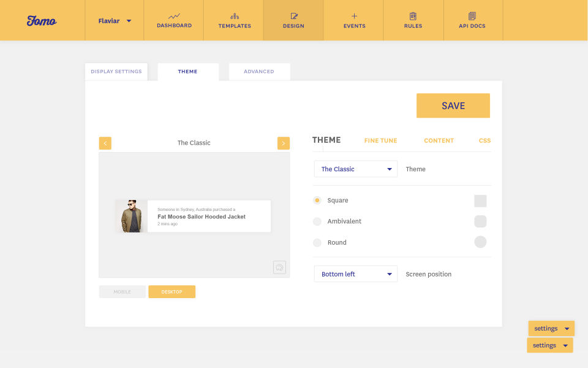Click the refresh icon in preview corner

[x=279, y=267]
